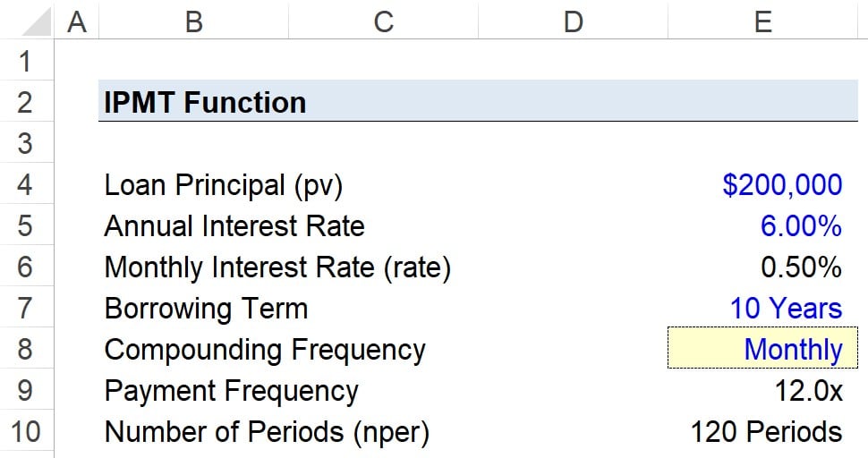Select the 120 Periods cell
Screen dimensions: 868x458
point(766,432)
